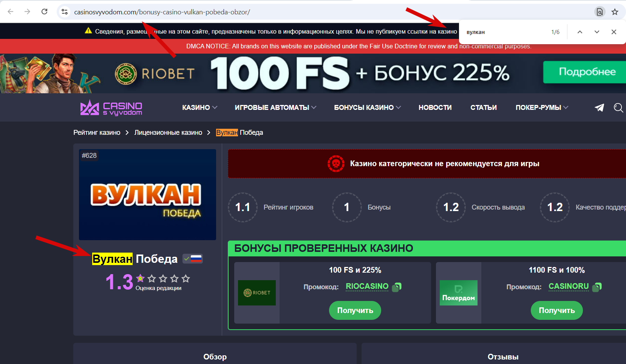
Task: Expand ИГРОВЫЕ АВТОМАТЫ dropdown menu
Action: pyautogui.click(x=275, y=108)
